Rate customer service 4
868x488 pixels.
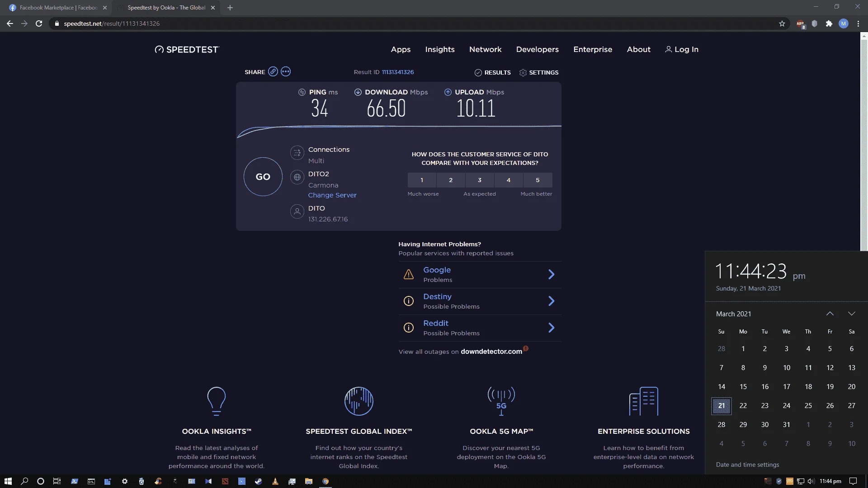click(509, 180)
